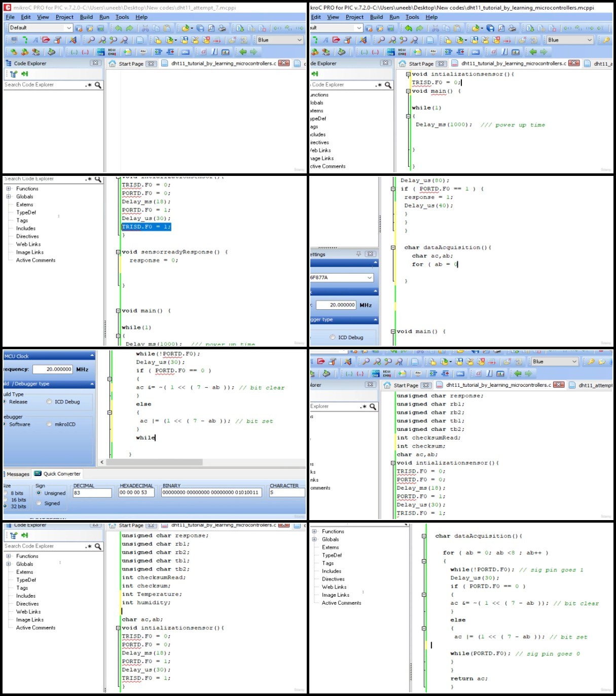The width and height of the screenshot is (616, 696).
Task: Click Quick Converter tab icon
Action: (38, 473)
